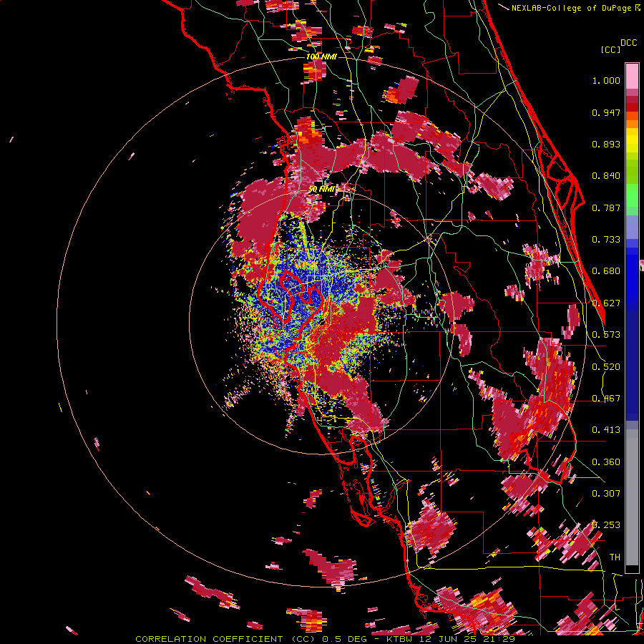
Task: Click the [CC] legend unit label
Action: point(611,49)
